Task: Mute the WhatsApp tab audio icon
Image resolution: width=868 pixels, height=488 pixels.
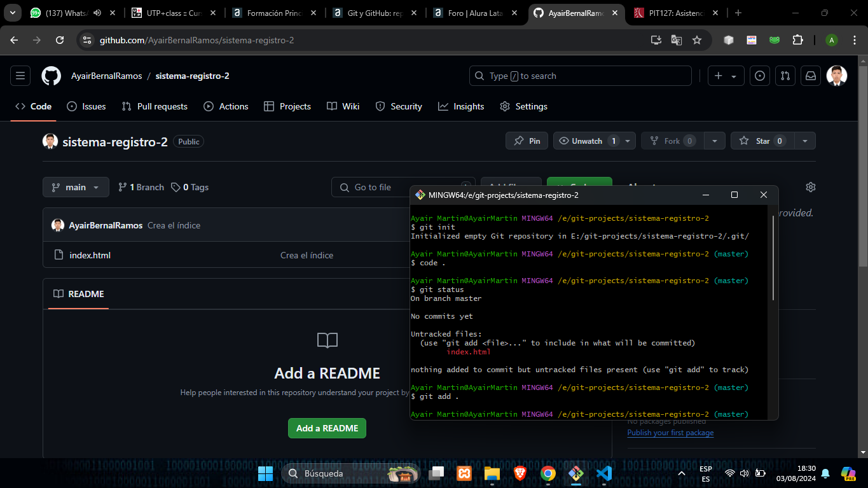Action: (x=97, y=13)
